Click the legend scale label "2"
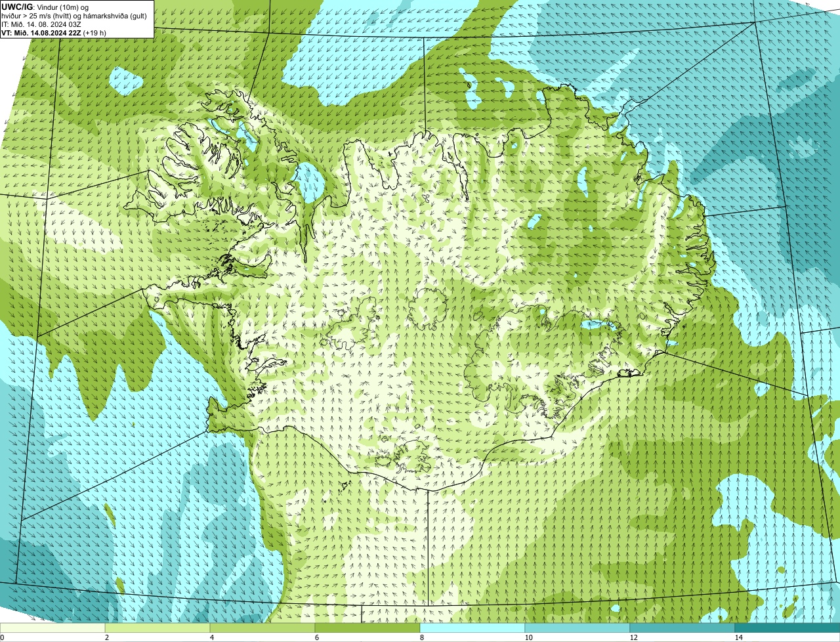 [x=106, y=637]
